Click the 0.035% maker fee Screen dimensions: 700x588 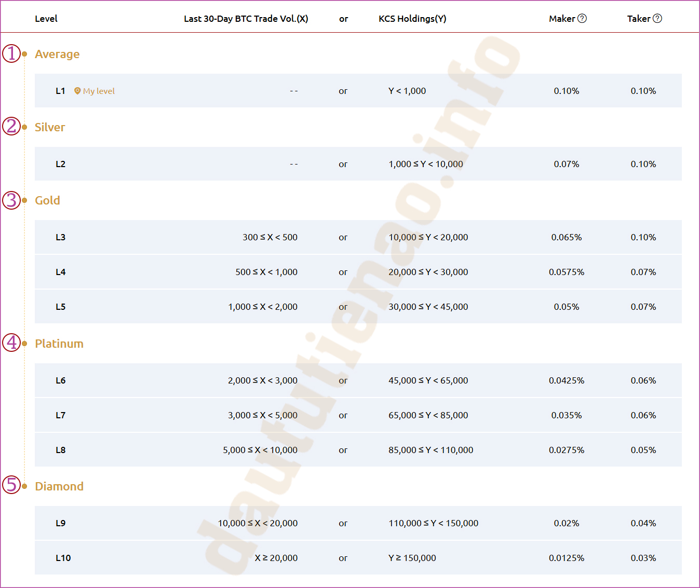(567, 415)
